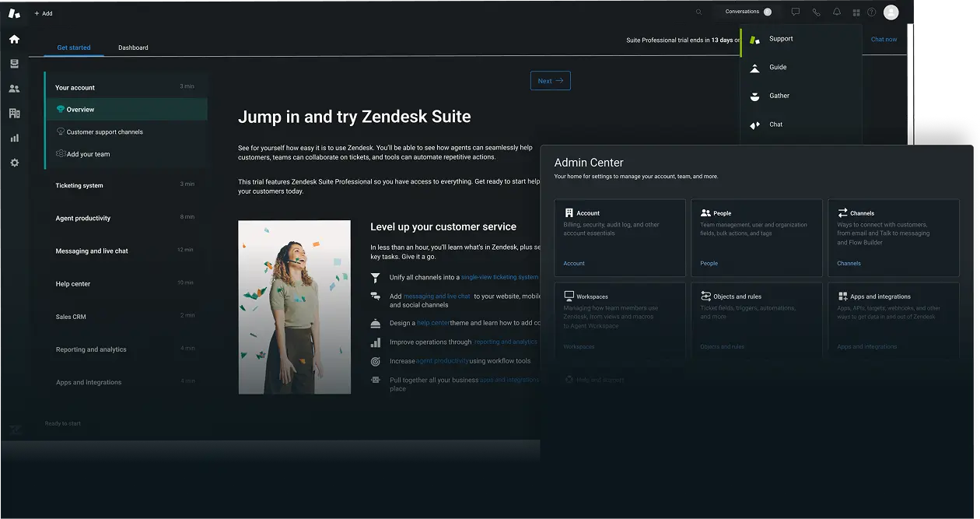Click the search magnifier icon
Image resolution: width=980 pixels, height=519 pixels.
698,12
